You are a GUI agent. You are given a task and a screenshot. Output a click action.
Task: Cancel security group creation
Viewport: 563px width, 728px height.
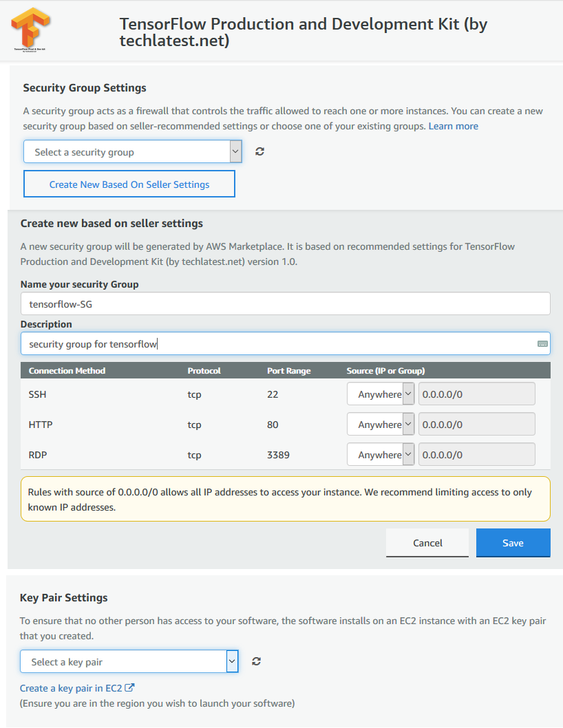click(427, 543)
